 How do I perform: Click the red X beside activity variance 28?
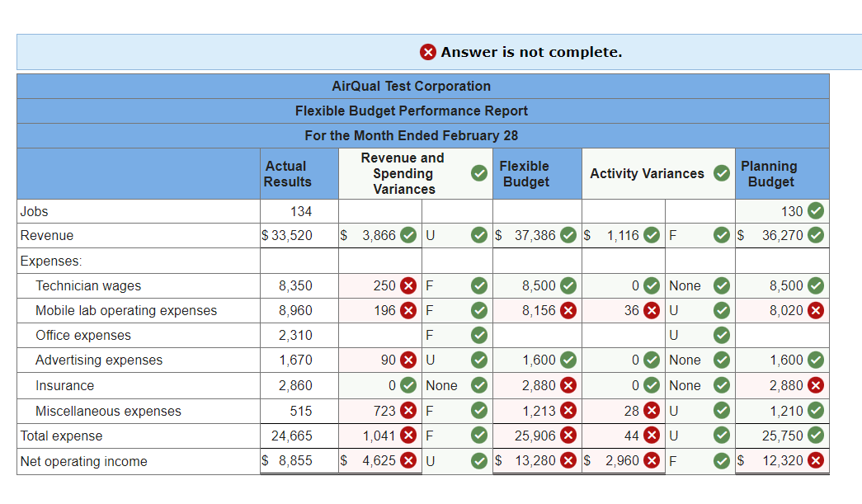(652, 411)
